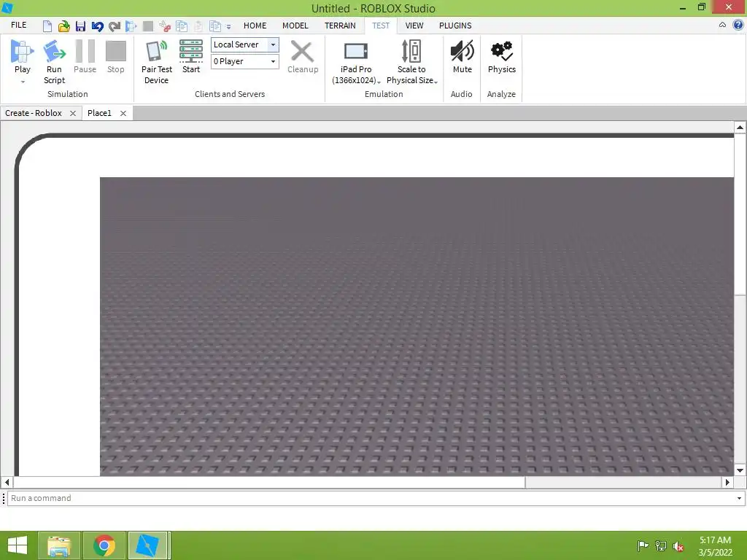The height and width of the screenshot is (560, 747).
Task: Switch to the PLUGINS ribbon tab
Action: [x=455, y=26]
